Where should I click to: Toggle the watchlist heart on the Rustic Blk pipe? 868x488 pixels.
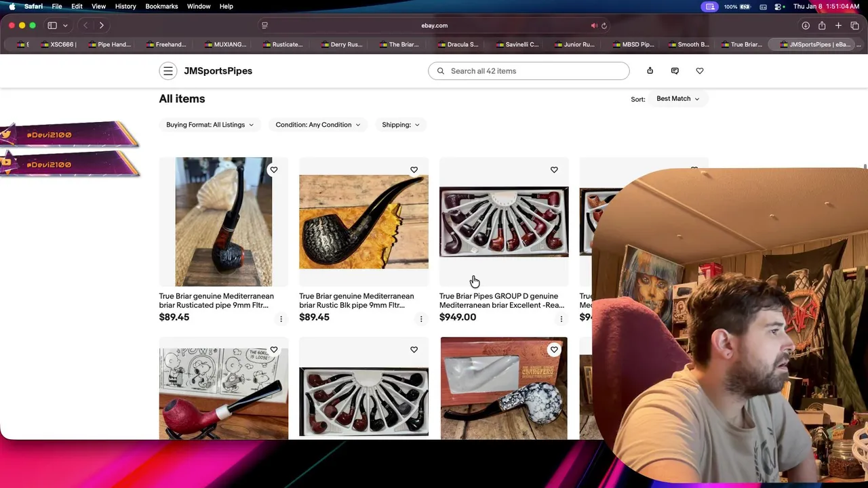(x=414, y=170)
